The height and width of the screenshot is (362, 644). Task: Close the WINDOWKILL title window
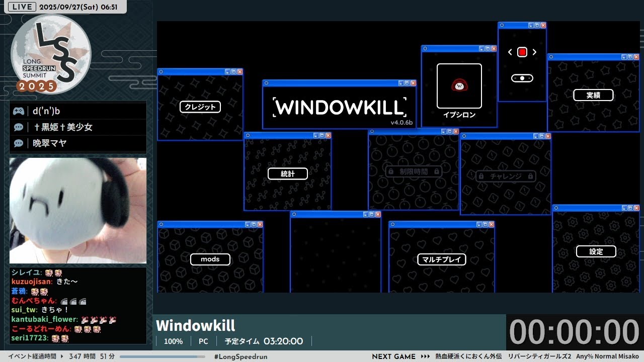(x=413, y=83)
